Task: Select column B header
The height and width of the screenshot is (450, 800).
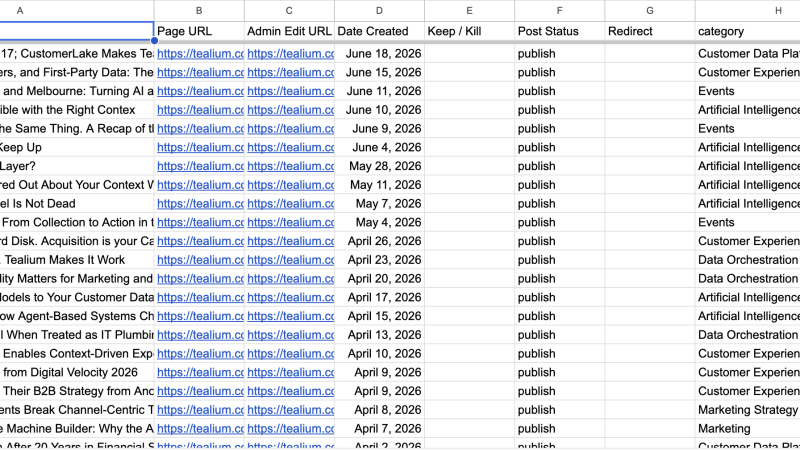Action: (x=199, y=11)
